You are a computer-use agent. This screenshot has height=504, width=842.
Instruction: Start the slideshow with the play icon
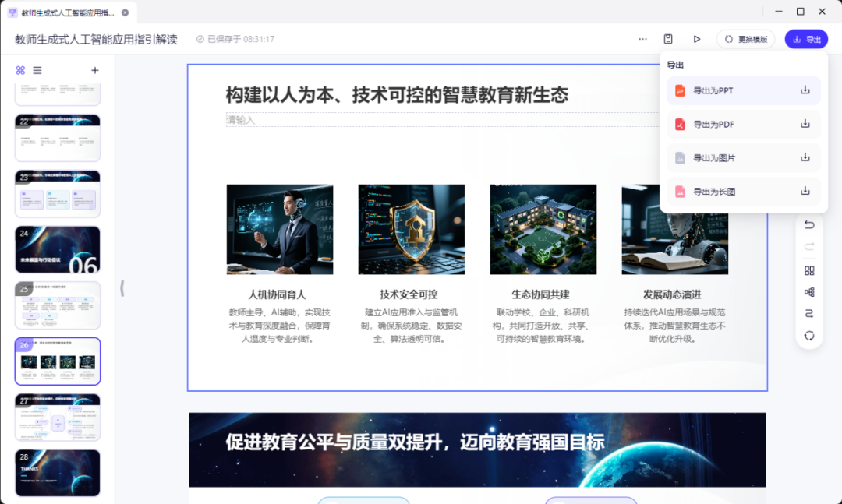697,39
